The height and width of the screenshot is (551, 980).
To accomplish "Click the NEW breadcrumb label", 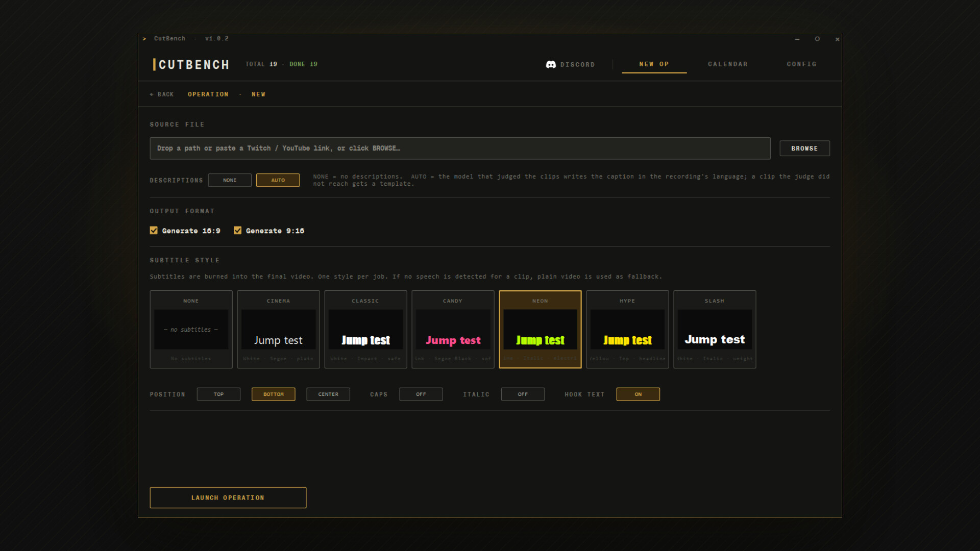I will 258,94.
